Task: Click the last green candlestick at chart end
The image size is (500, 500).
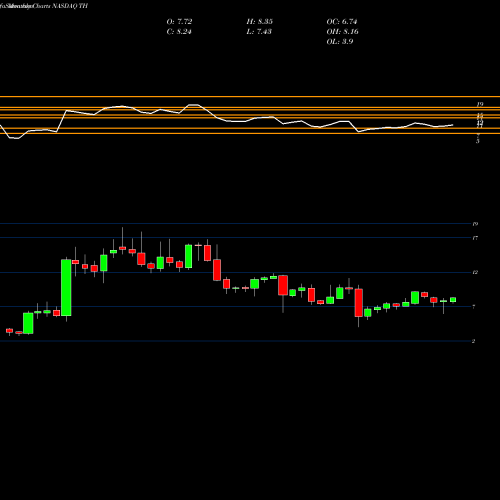Action: click(x=453, y=300)
